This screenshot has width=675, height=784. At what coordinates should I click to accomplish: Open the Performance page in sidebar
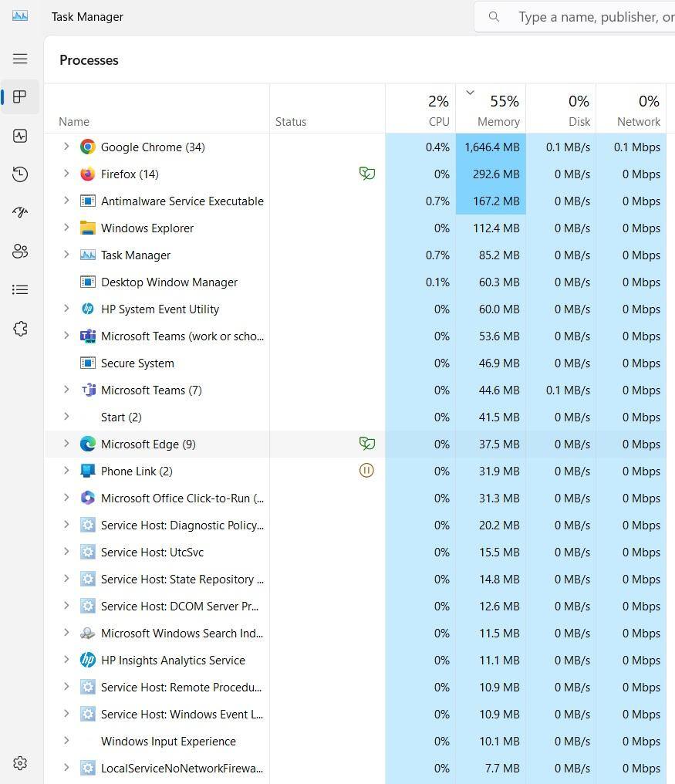[x=20, y=136]
